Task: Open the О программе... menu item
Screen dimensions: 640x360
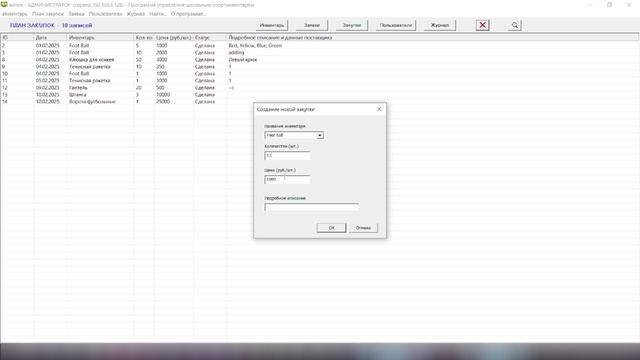Action: point(188,14)
